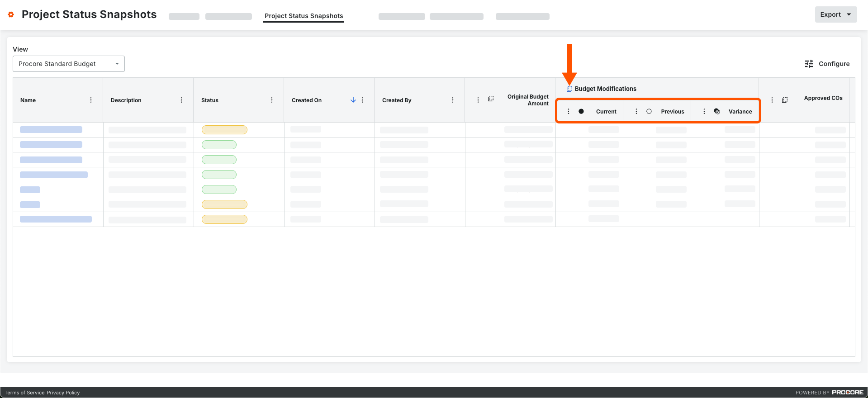Open the Name column options menu
This screenshot has height=398, width=868.
(91, 100)
